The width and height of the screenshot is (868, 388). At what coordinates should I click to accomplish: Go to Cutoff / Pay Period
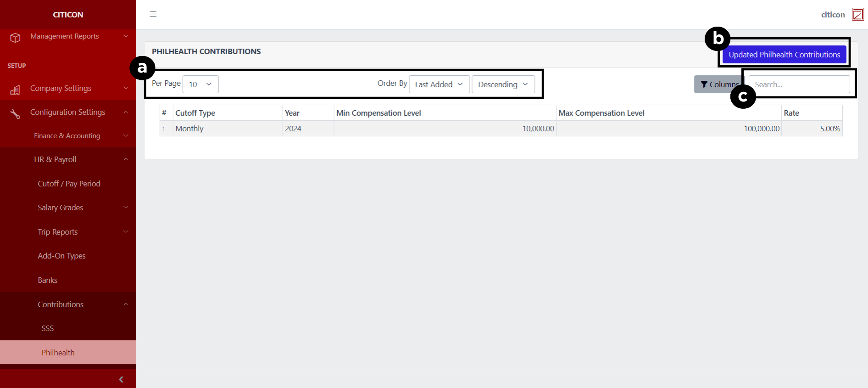pyautogui.click(x=69, y=184)
